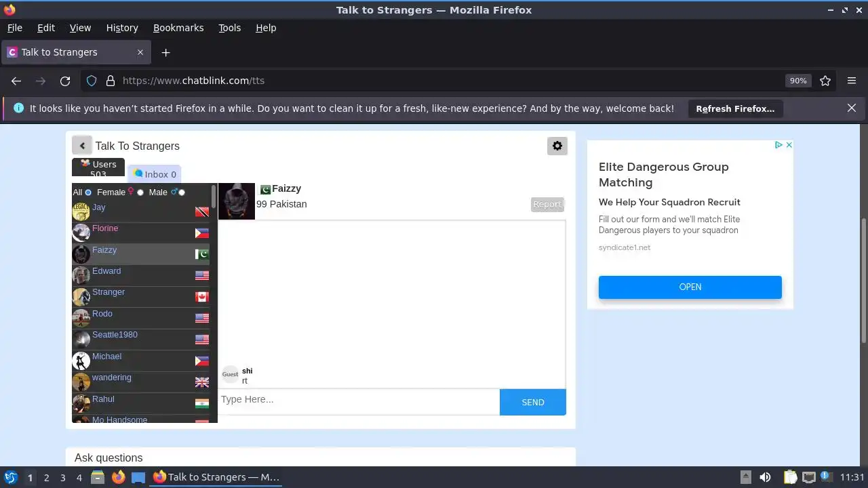Open the File menu
The height and width of the screenshot is (488, 868).
click(15, 28)
